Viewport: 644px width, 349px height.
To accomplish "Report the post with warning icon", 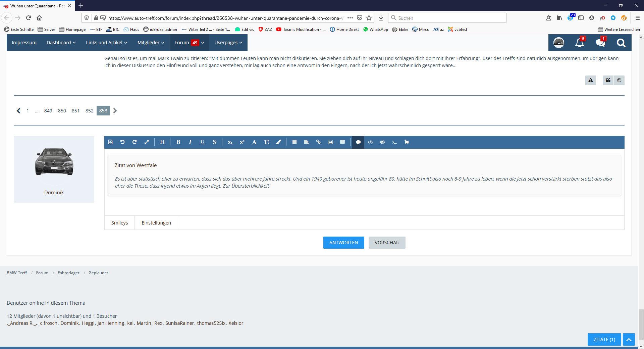I will (591, 80).
